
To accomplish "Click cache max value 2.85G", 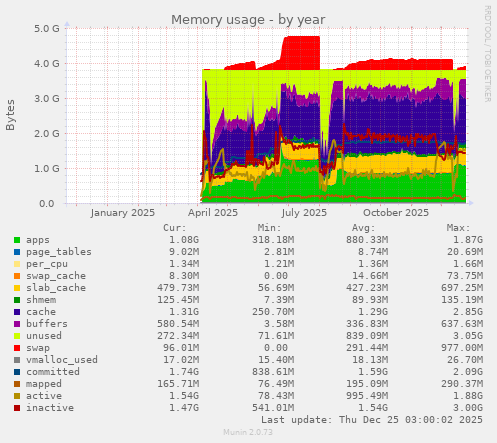I will tap(468, 312).
